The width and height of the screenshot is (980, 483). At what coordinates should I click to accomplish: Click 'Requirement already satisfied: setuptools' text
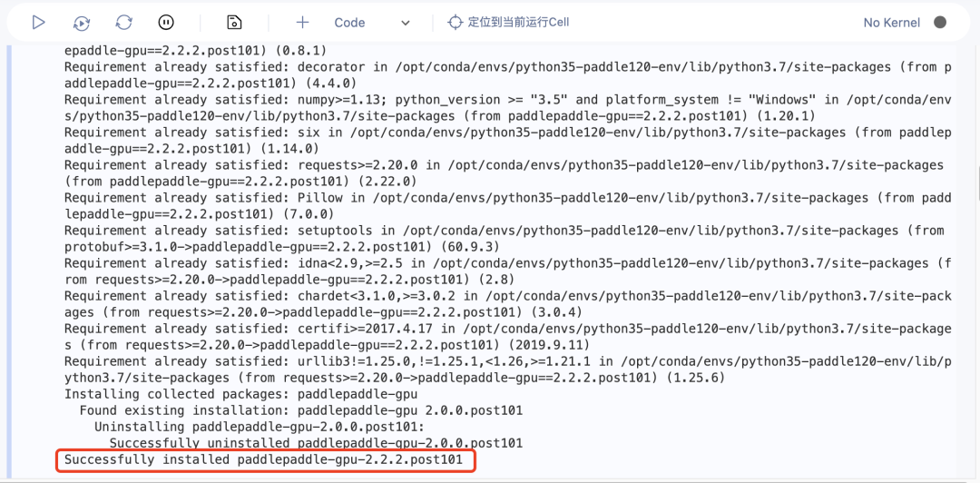pos(220,231)
